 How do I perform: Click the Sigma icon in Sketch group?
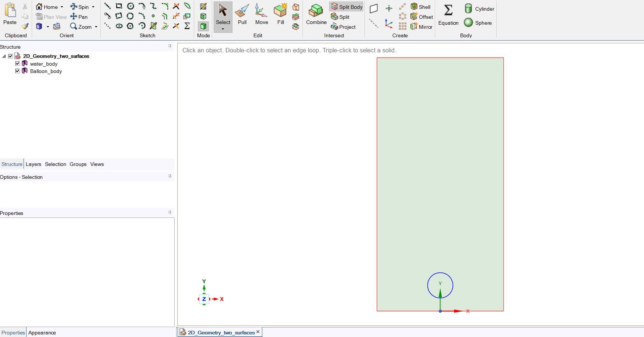(188, 26)
